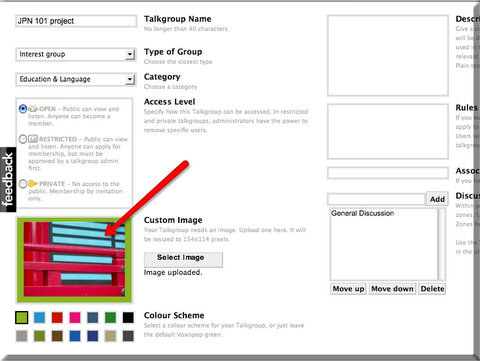This screenshot has width=480, height=361.
Task: Open the Type of Group dropdown
Action: (76, 54)
